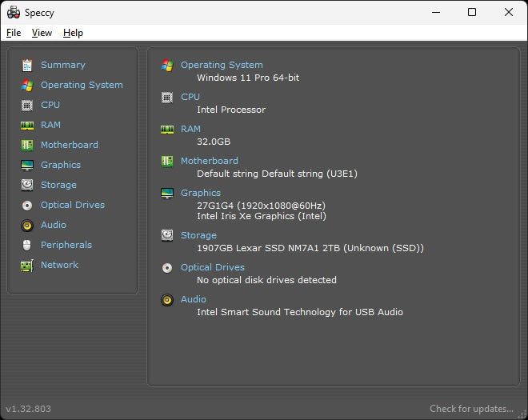Image resolution: width=528 pixels, height=420 pixels.
Task: Click Operating System heading link in summary
Action: (222, 65)
